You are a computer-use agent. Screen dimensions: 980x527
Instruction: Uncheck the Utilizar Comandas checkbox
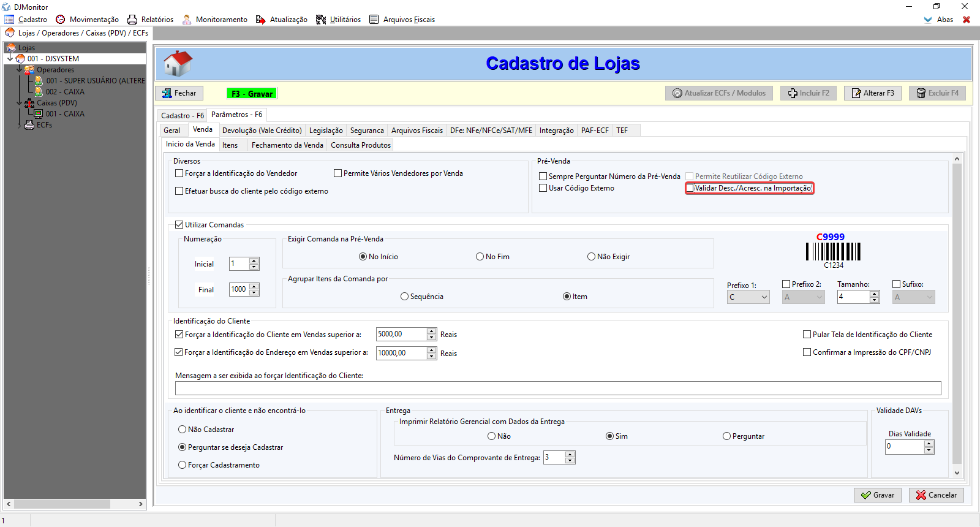179,225
